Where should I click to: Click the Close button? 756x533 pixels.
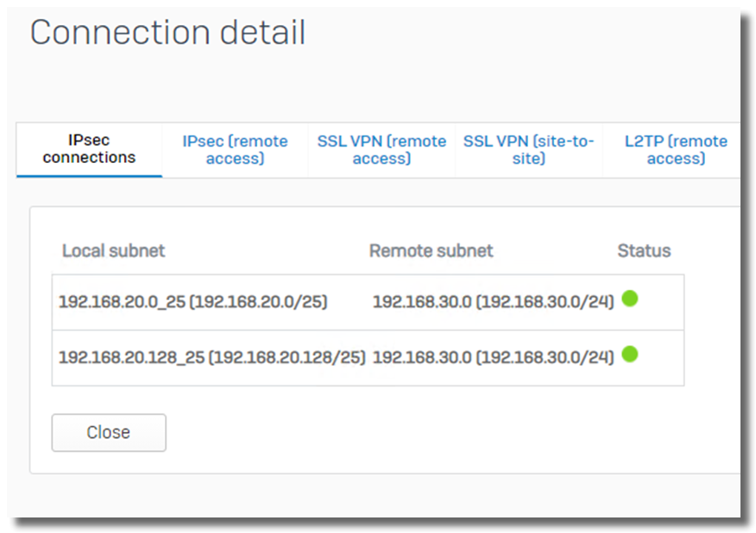(x=109, y=432)
